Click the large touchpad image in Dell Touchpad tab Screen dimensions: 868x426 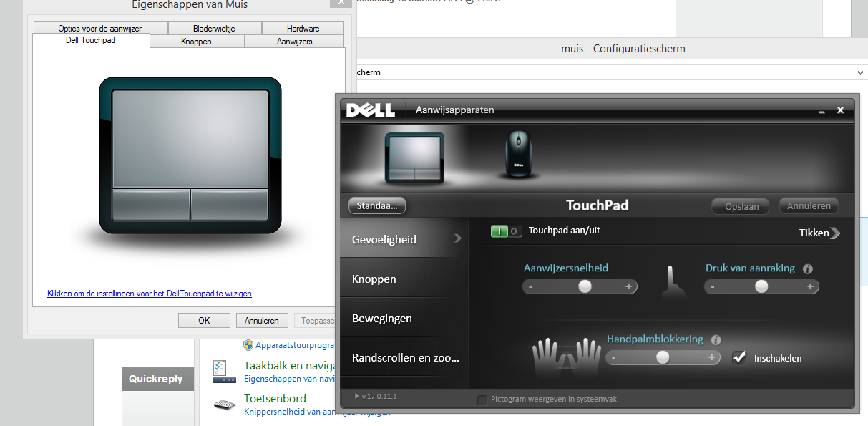pyautogui.click(x=190, y=155)
